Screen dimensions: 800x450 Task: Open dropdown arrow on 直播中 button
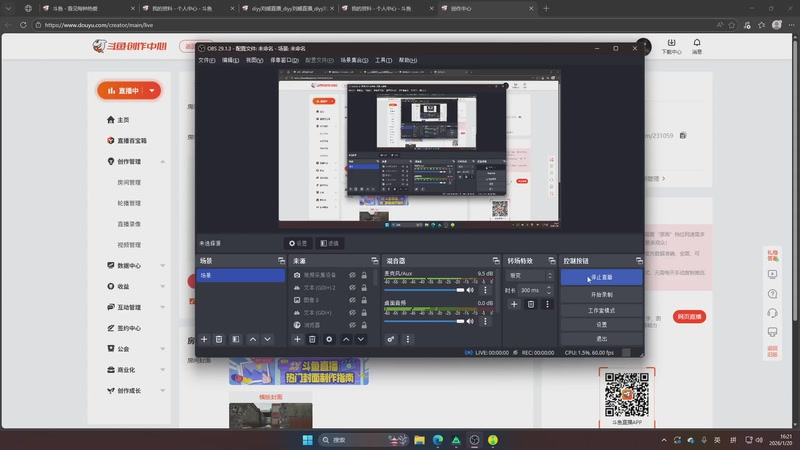point(152,91)
